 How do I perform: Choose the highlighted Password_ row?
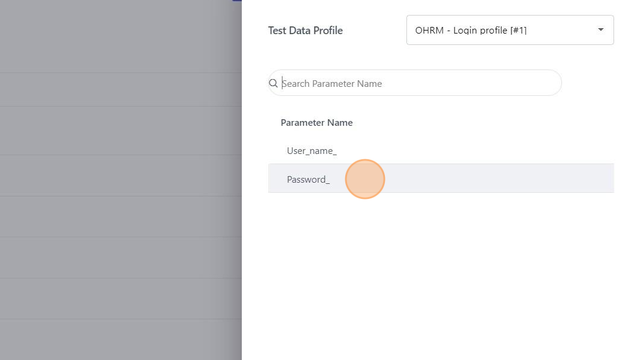(x=441, y=179)
